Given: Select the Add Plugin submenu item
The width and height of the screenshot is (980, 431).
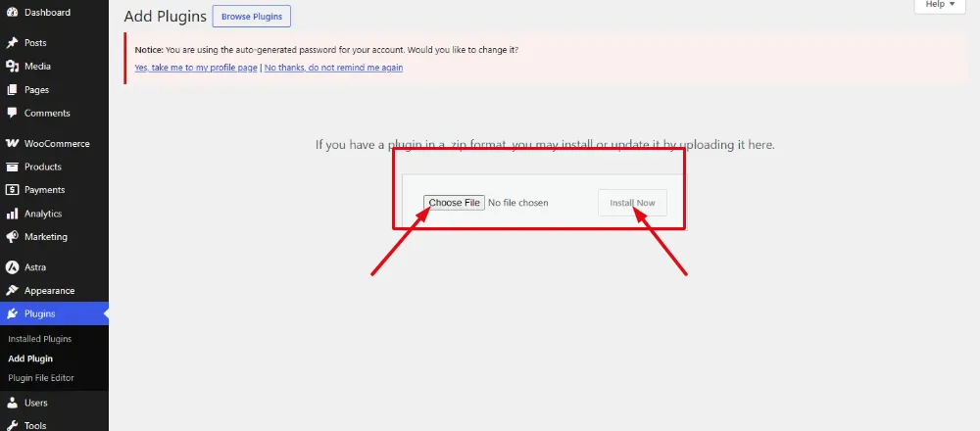Looking at the screenshot, I should pos(30,359).
